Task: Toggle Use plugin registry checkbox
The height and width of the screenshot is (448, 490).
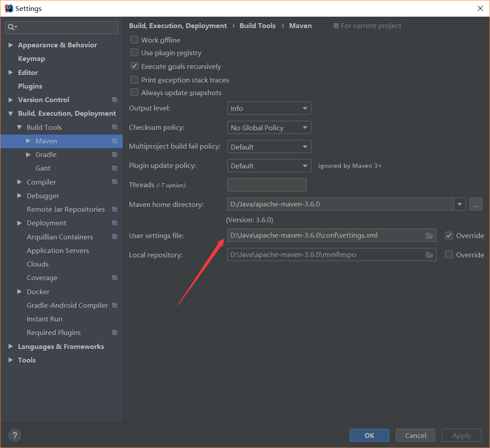Action: point(134,53)
